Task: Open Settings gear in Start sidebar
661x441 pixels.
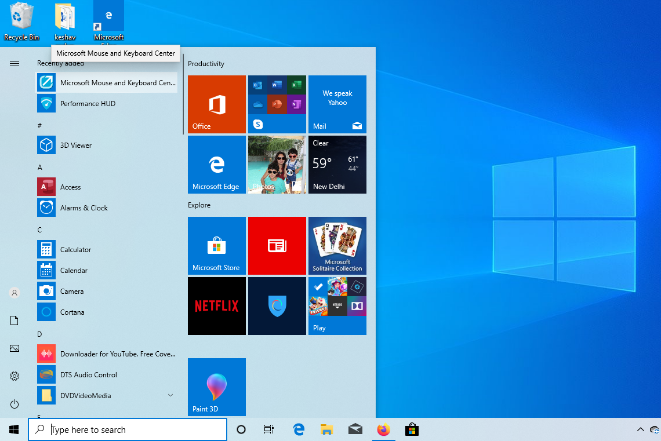Action: pyautogui.click(x=14, y=375)
